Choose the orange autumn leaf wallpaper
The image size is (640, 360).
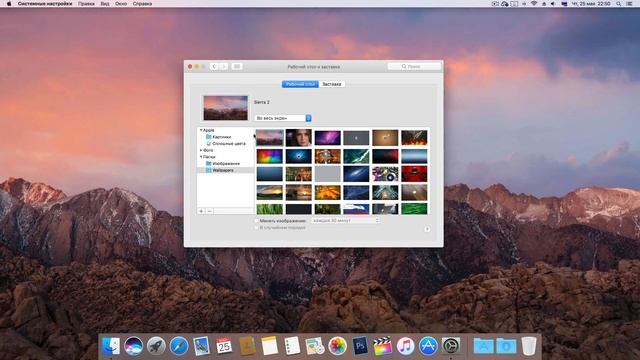point(327,192)
